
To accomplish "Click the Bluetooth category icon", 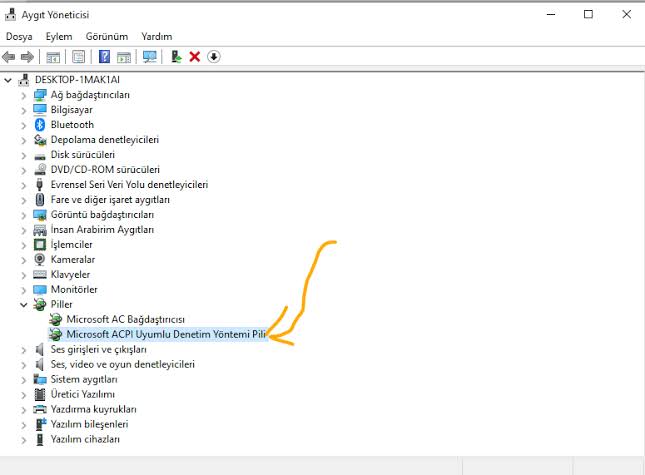I will (39, 125).
